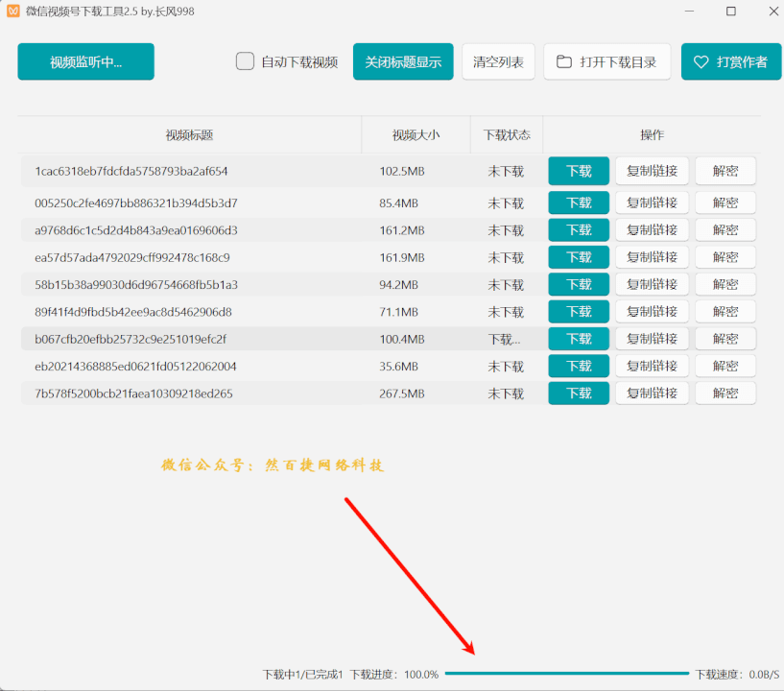
Task: Click the 视频大小 column header
Action: pyautogui.click(x=416, y=135)
